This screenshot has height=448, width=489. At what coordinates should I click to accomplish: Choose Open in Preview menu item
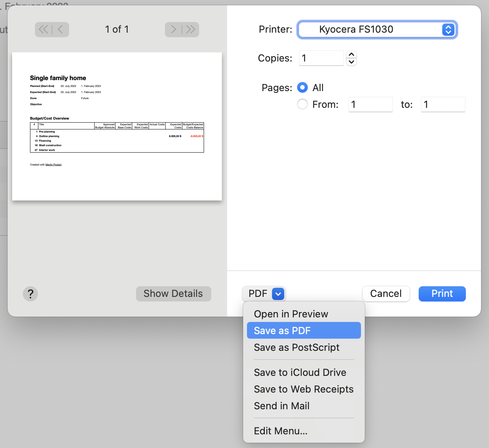pyautogui.click(x=291, y=314)
